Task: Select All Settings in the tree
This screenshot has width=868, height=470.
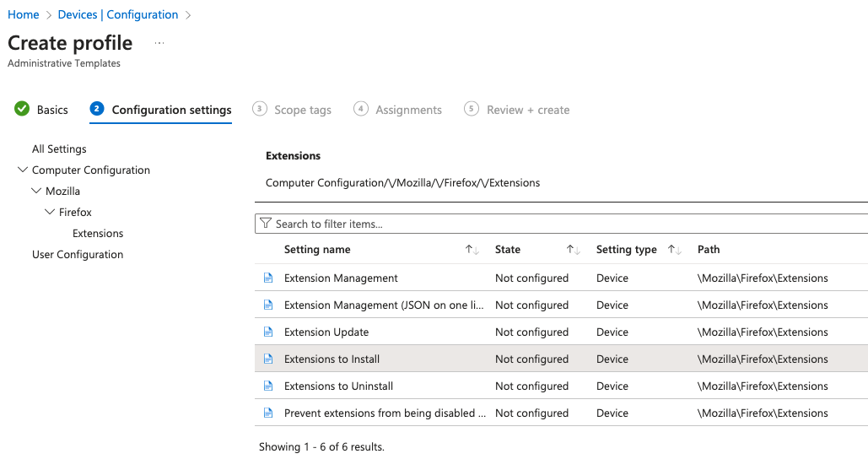Action: [x=59, y=149]
